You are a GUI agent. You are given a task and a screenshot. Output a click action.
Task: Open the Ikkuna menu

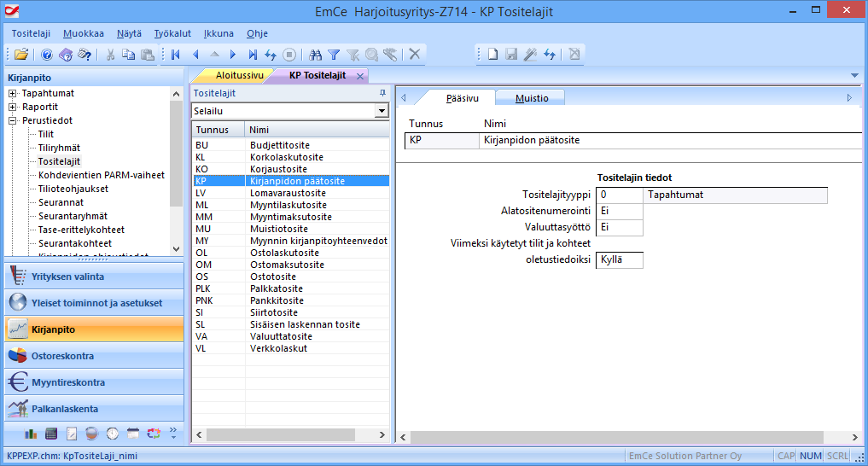218,33
